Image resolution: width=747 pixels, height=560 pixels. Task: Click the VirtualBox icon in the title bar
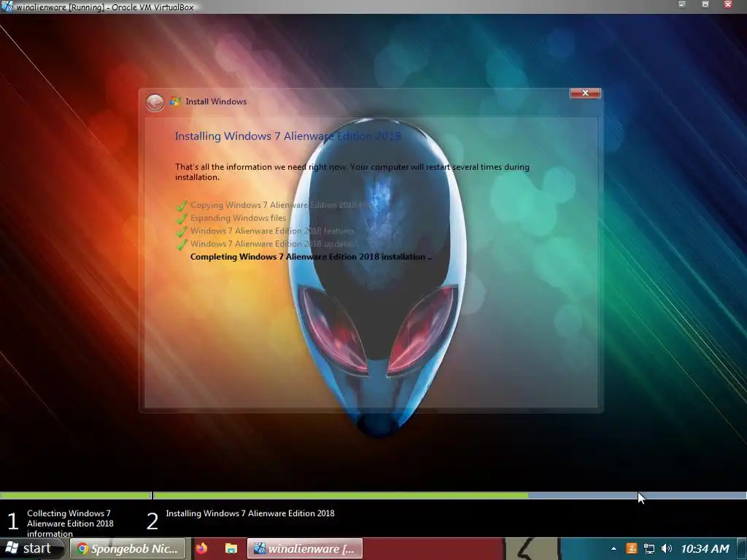pos(7,6)
